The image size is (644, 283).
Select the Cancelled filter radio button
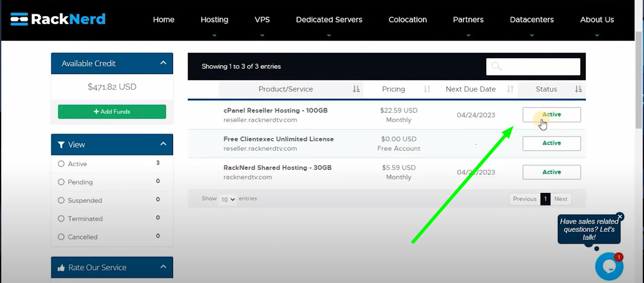click(x=61, y=237)
